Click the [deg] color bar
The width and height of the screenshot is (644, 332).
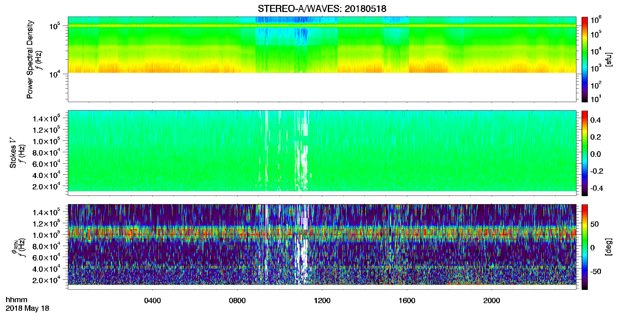585,247
